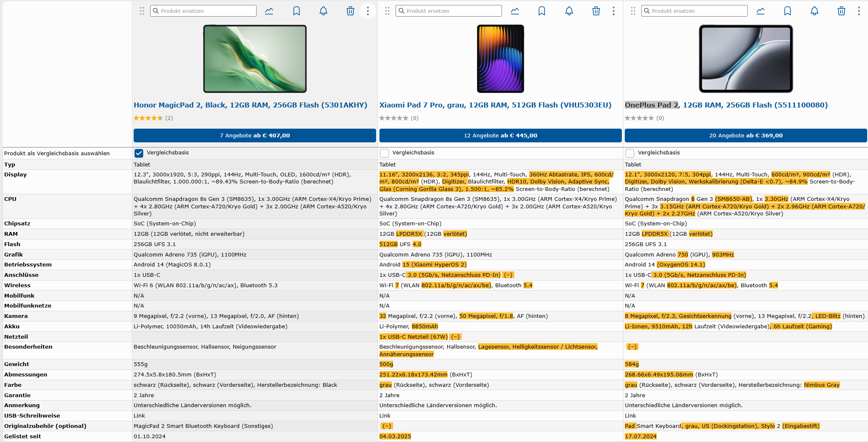
Task: Remove Honor MagicPad 2 with trash icon
Action: point(350,11)
